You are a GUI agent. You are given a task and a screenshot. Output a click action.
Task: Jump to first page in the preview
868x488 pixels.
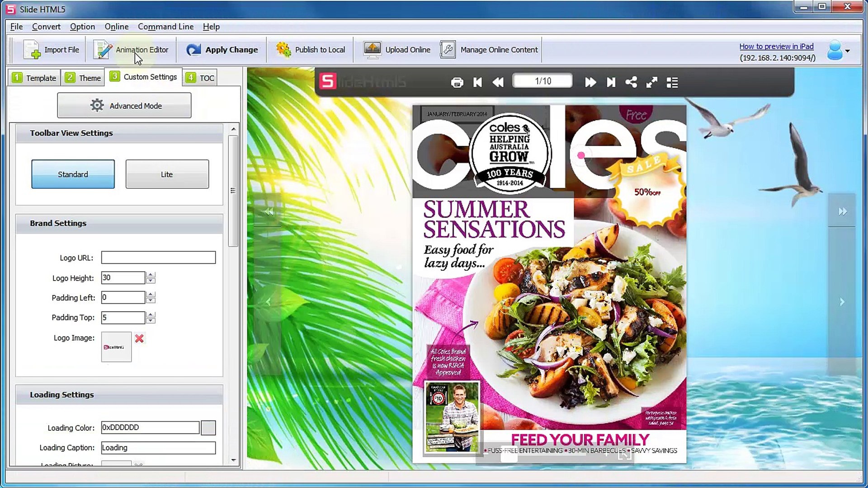(x=477, y=82)
